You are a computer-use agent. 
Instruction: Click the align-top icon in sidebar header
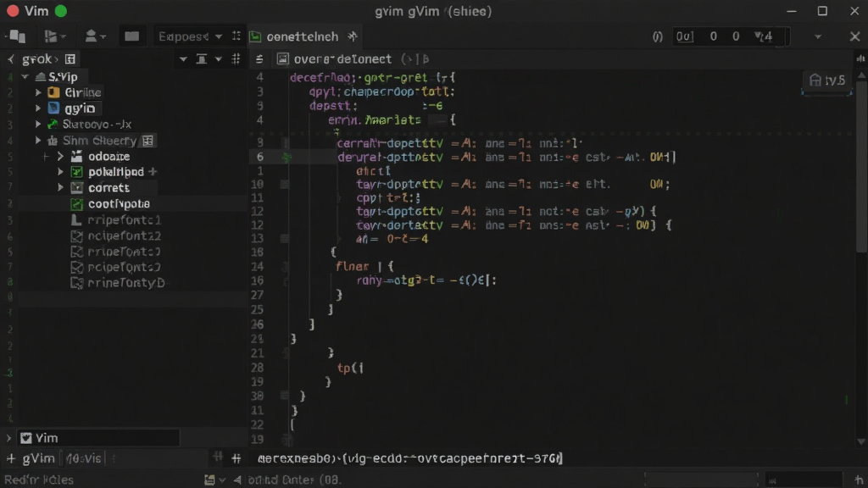202,59
